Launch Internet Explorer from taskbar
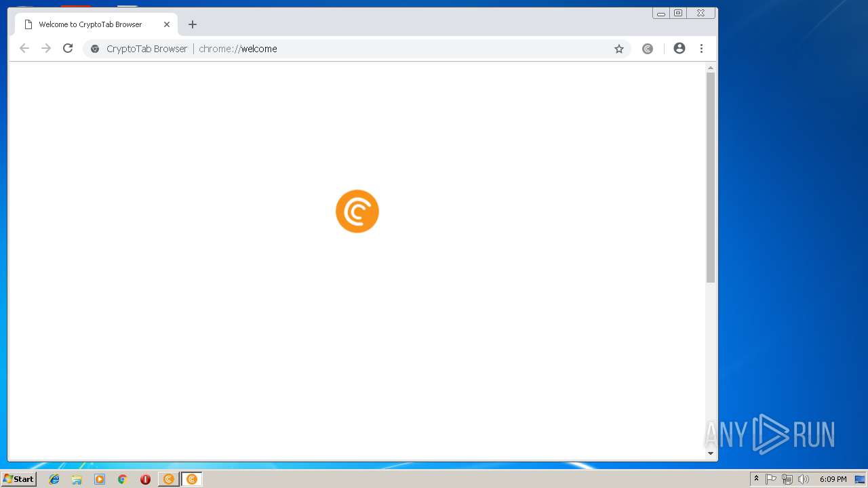The height and width of the screenshot is (488, 868). tap(54, 479)
